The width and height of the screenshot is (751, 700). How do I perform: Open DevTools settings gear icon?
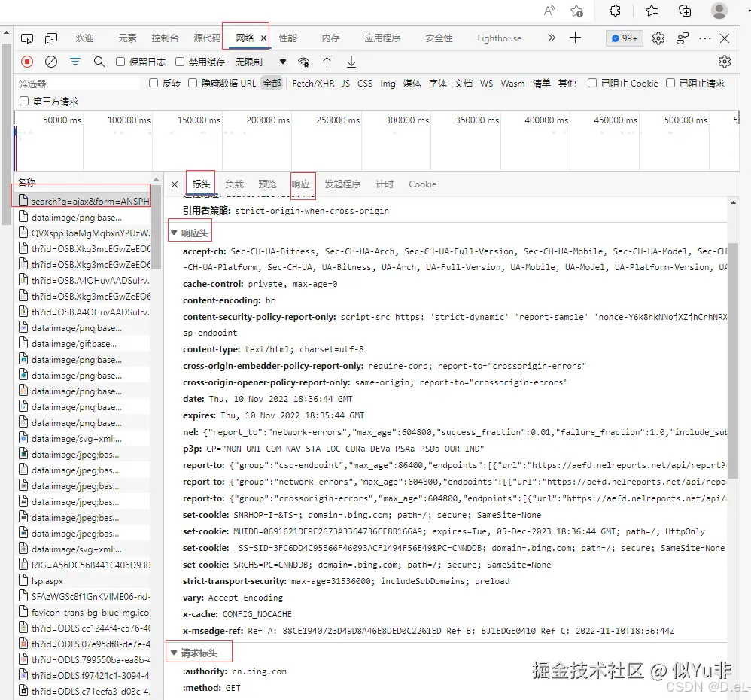pos(658,38)
